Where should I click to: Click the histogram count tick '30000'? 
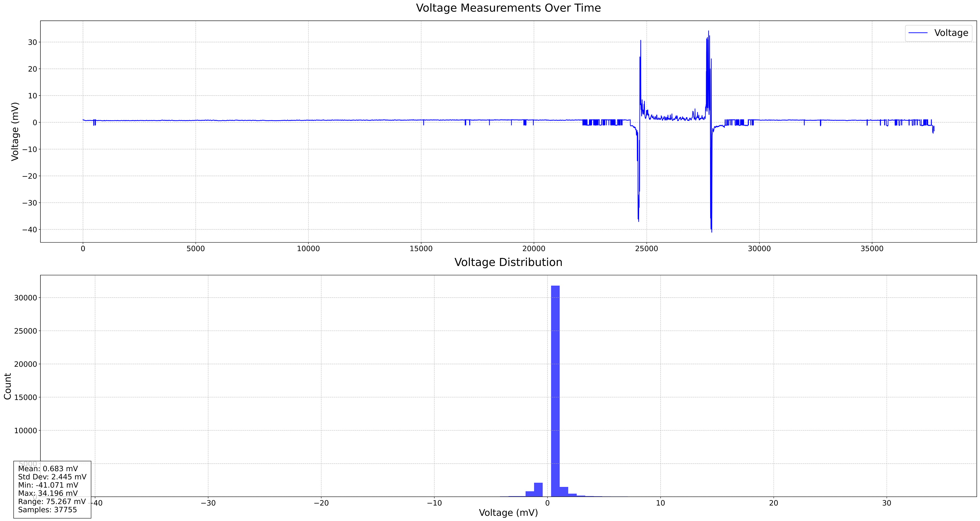[25, 298]
